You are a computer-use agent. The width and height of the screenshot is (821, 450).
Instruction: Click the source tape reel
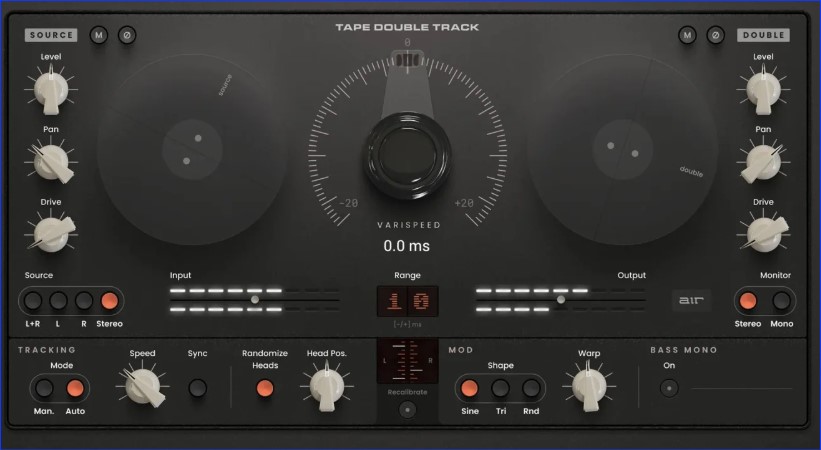pyautogui.click(x=192, y=149)
